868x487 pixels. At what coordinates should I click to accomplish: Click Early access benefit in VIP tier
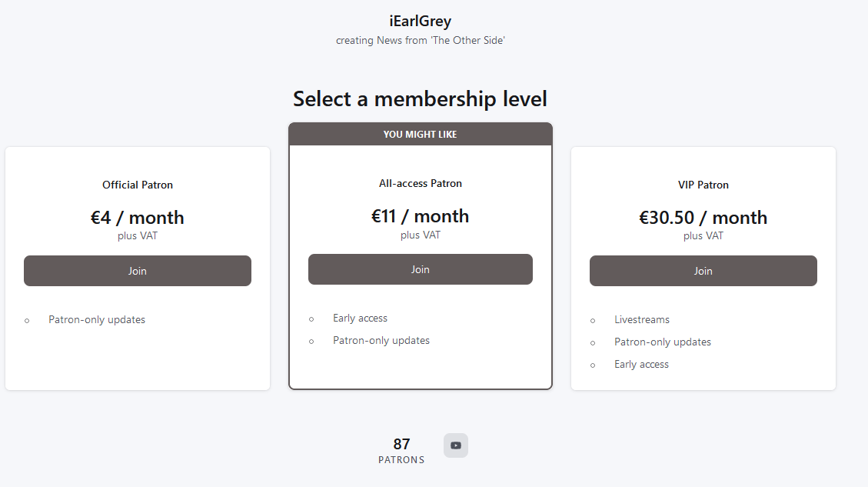(x=641, y=364)
